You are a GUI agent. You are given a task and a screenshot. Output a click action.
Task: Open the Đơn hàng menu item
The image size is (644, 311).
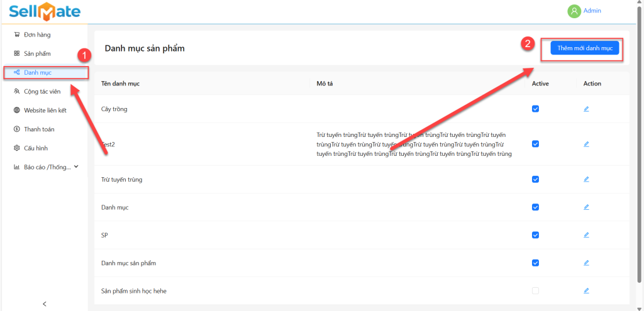(x=36, y=35)
